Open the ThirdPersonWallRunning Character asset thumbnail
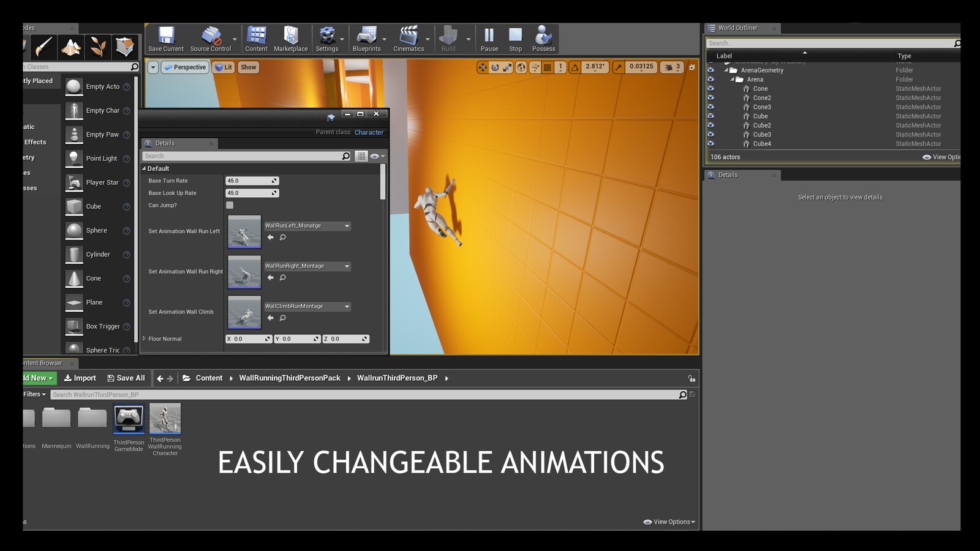 point(165,419)
